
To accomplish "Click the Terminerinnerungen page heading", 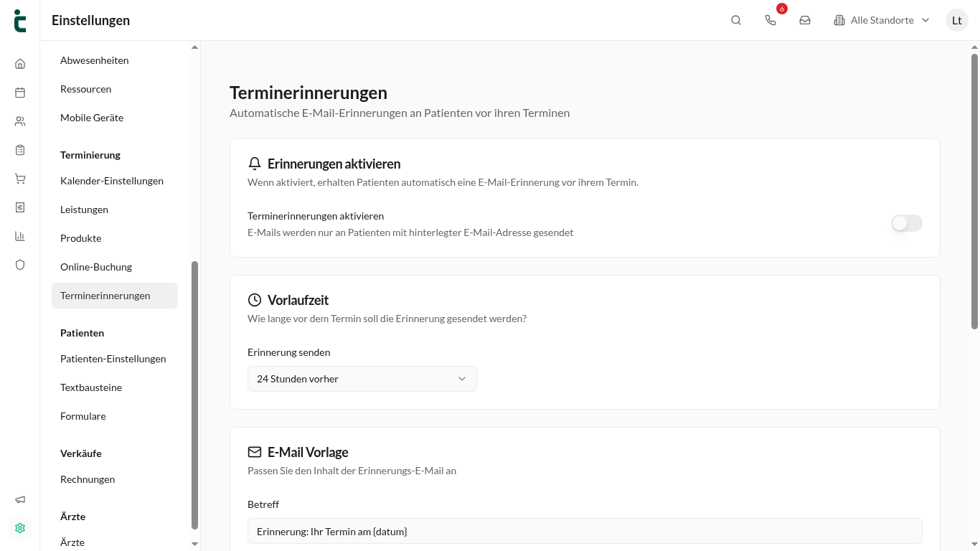I will click(x=308, y=93).
